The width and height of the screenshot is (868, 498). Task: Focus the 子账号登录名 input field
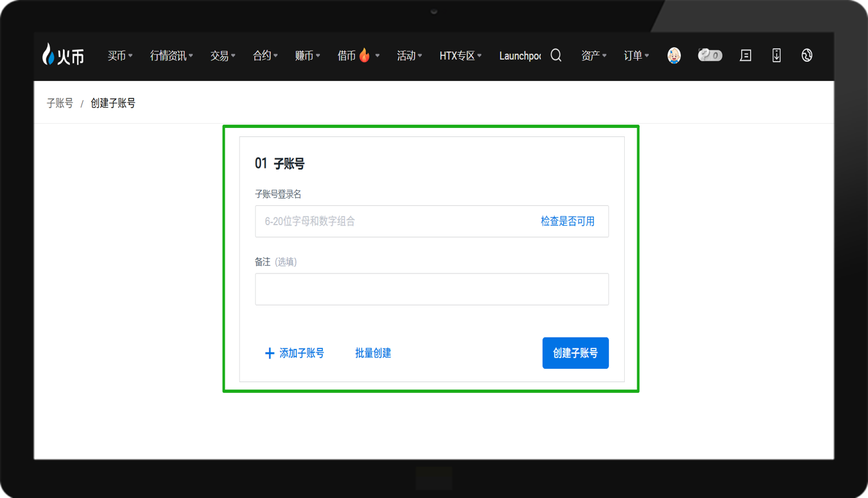pyautogui.click(x=392, y=222)
